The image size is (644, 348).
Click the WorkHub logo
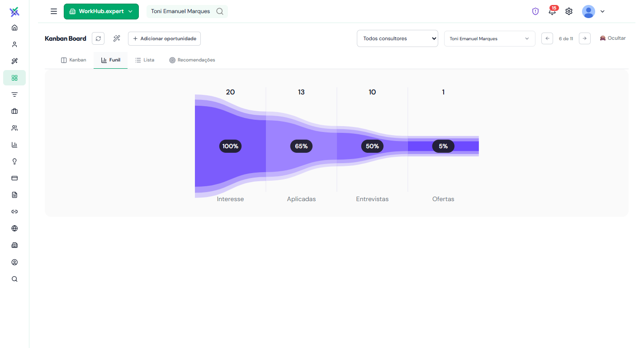click(14, 11)
